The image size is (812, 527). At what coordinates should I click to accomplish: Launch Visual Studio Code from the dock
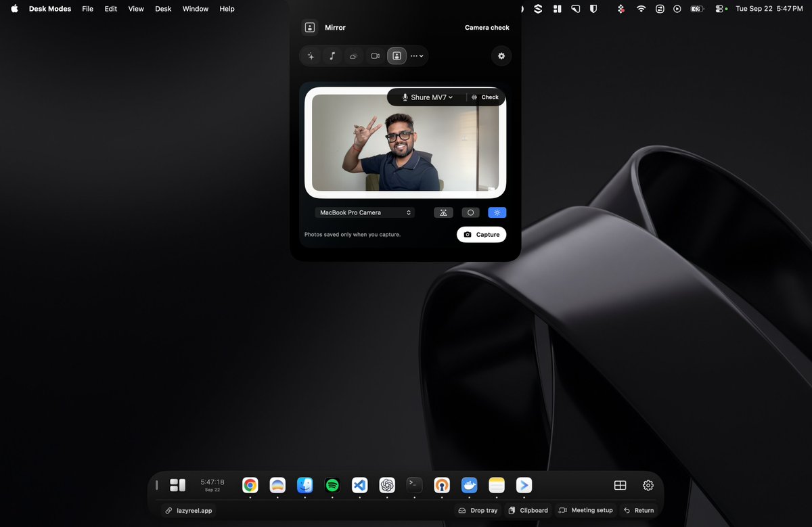360,485
